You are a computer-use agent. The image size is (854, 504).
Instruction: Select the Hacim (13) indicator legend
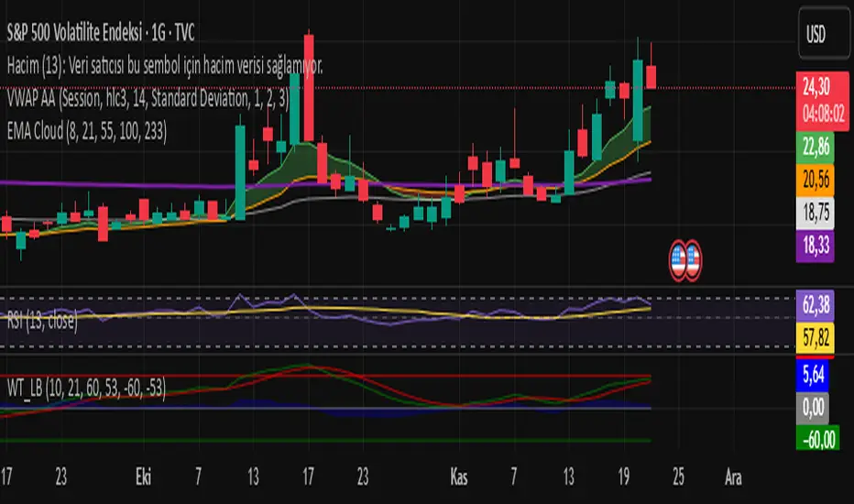165,66
